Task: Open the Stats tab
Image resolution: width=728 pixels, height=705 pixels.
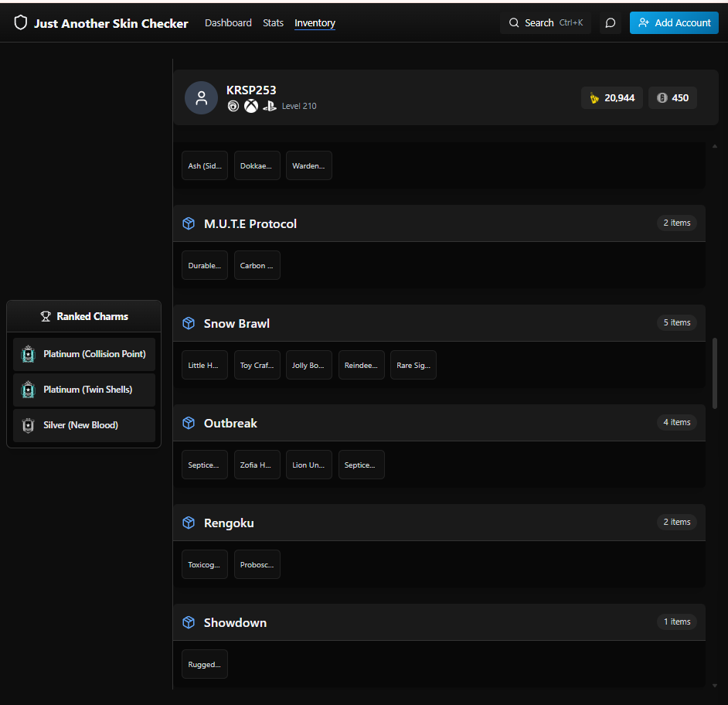Action: pos(273,22)
